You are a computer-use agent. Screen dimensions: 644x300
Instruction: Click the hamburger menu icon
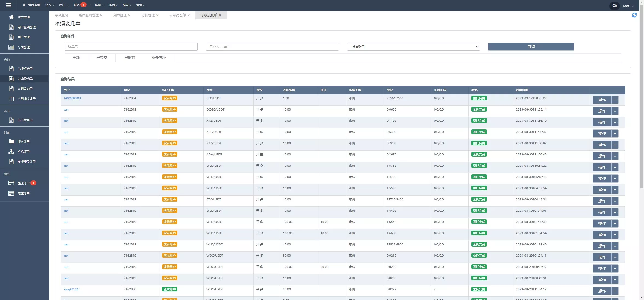coord(8,5)
